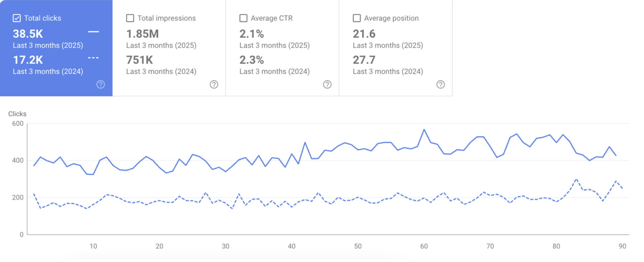Select the 38.5K clicks value for 2025

pyautogui.click(x=28, y=34)
